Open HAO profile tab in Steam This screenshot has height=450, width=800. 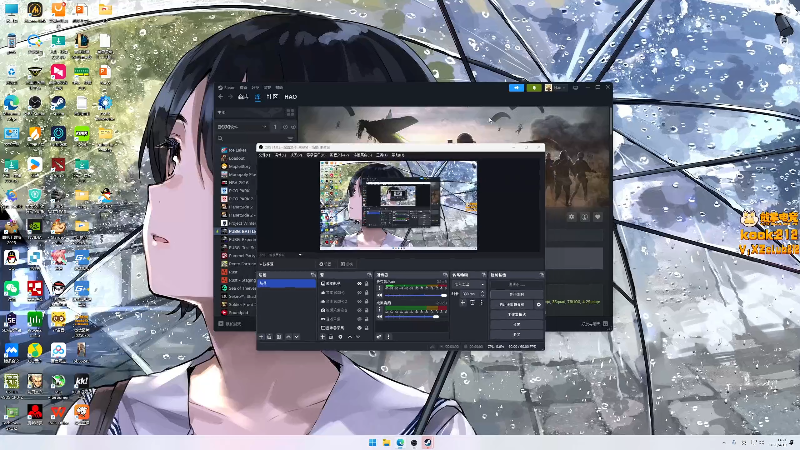click(291, 97)
